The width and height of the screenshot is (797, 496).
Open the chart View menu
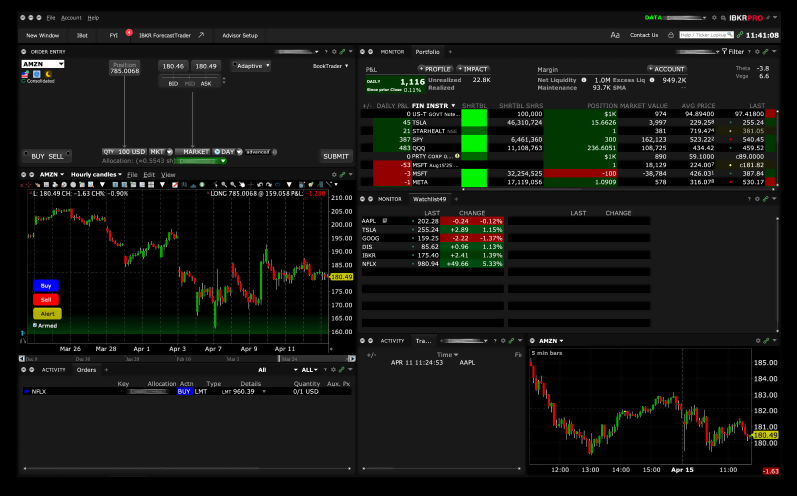tap(168, 174)
